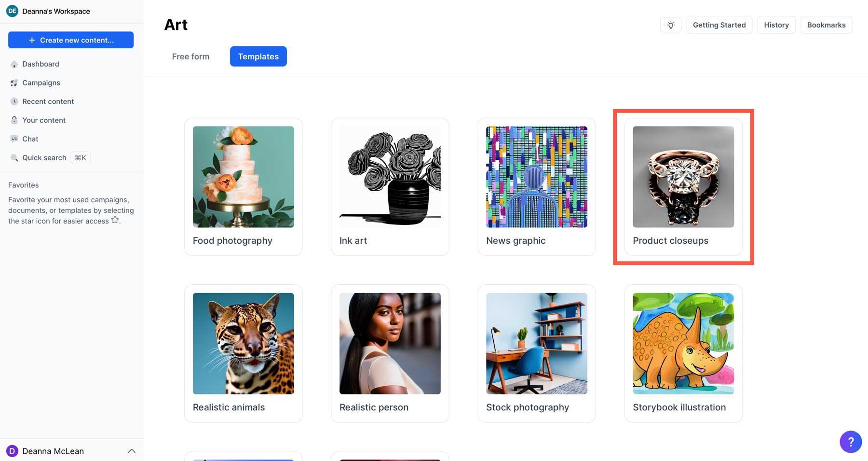868x461 pixels.
Task: Click the Your content lock icon
Action: click(x=14, y=120)
